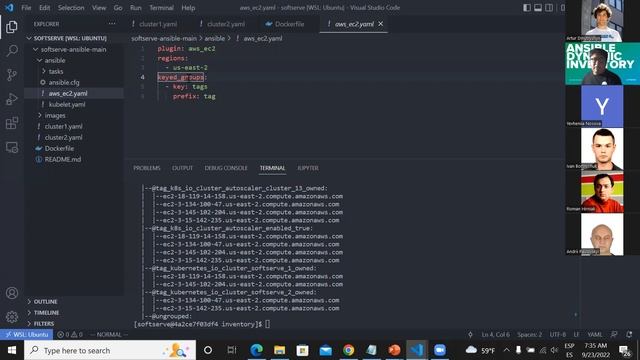This screenshot has height=360, width=640.
Task: Click the feedback icon in status bar
Action: pos(614,334)
